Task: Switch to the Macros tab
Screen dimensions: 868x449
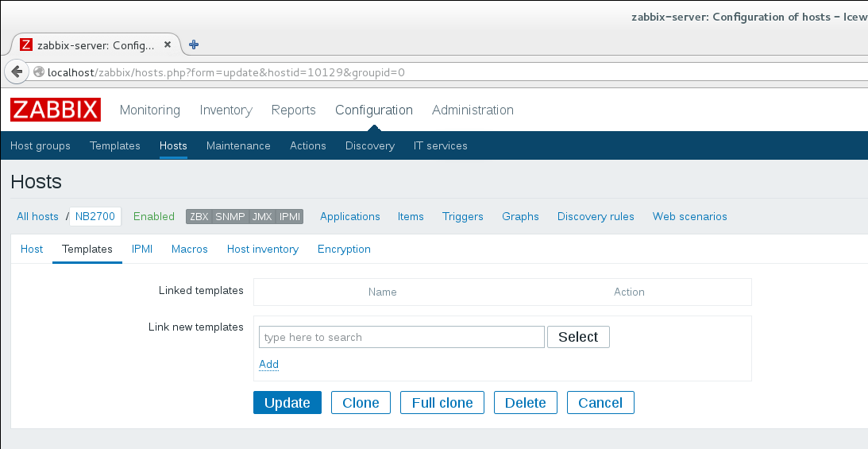Action: pos(189,250)
